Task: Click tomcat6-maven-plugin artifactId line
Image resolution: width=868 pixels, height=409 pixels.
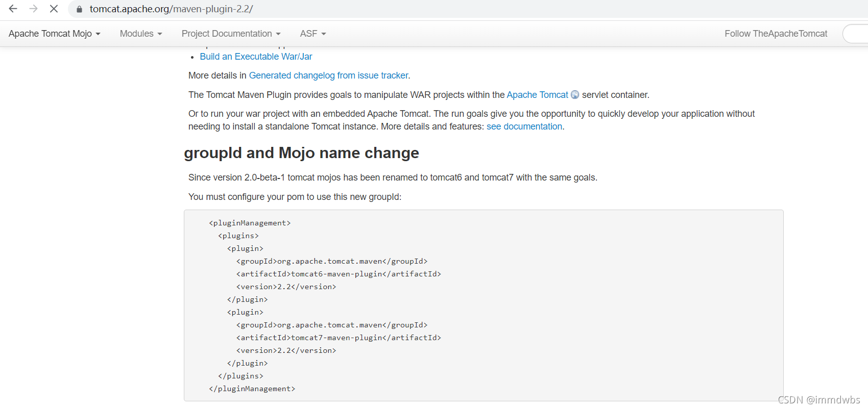Action: pos(339,274)
